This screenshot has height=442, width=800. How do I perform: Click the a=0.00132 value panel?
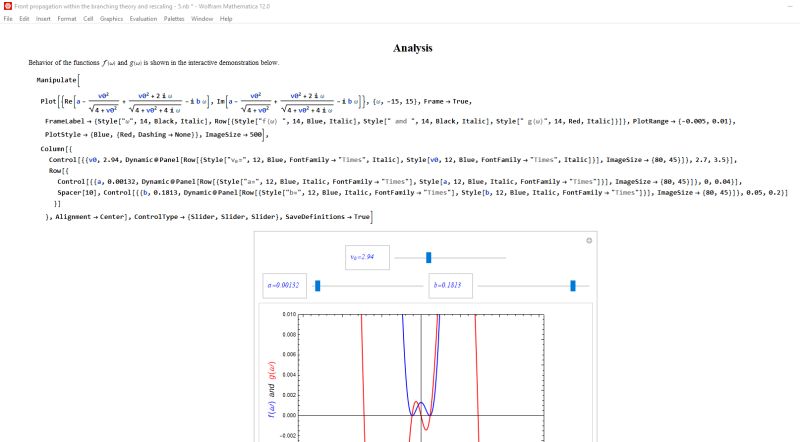(284, 286)
